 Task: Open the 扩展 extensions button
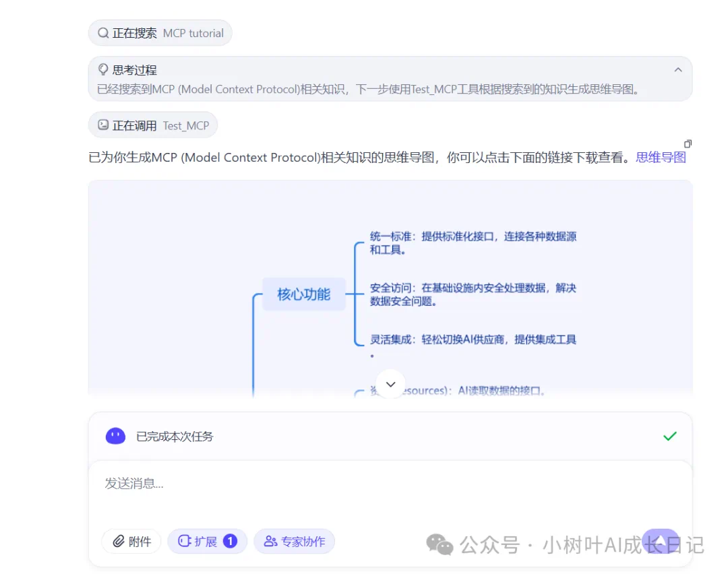pyautogui.click(x=207, y=541)
